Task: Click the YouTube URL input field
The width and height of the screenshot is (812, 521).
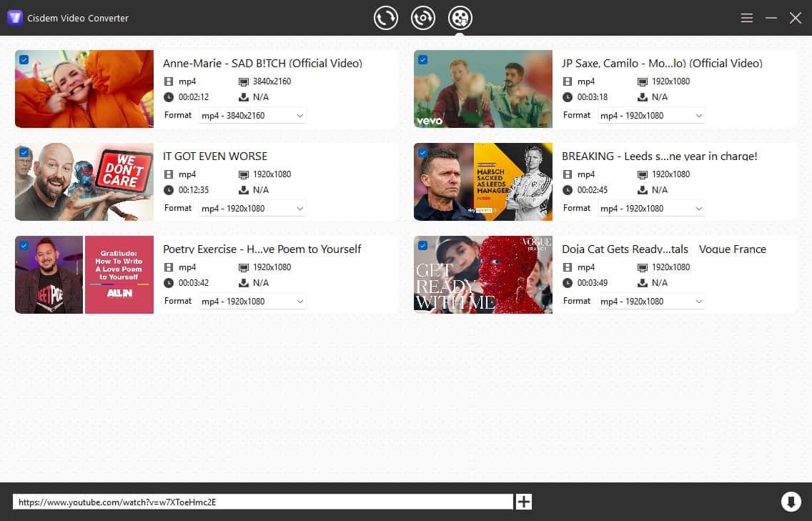Action: pyautogui.click(x=262, y=502)
